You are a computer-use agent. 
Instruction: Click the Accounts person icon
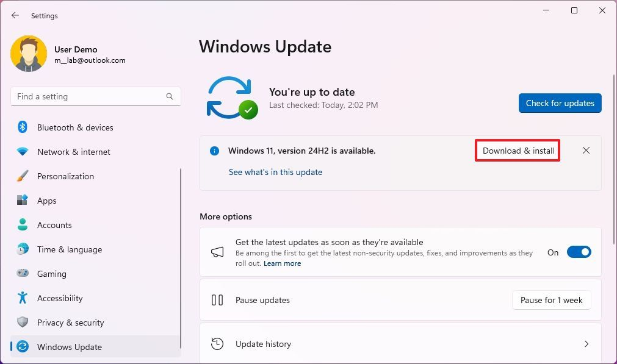[23, 224]
